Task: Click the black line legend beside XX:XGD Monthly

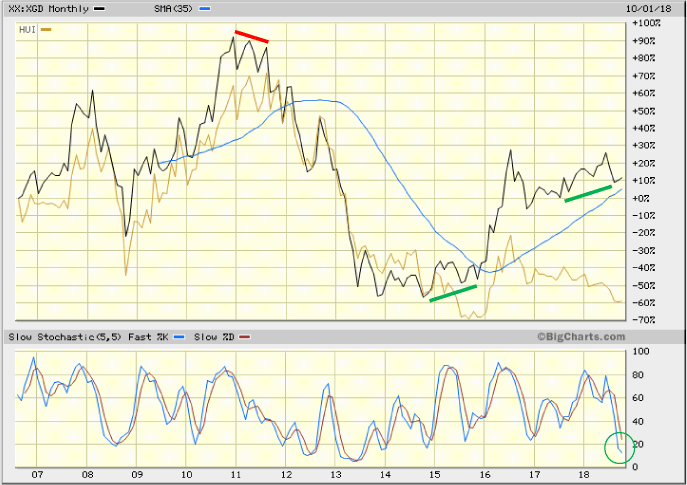Action: tap(101, 8)
